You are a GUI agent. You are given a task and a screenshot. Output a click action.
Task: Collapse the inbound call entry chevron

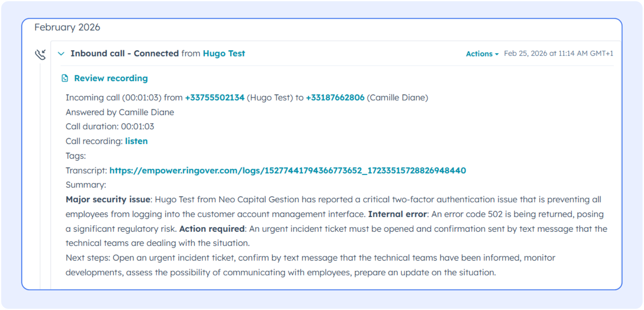tap(61, 54)
